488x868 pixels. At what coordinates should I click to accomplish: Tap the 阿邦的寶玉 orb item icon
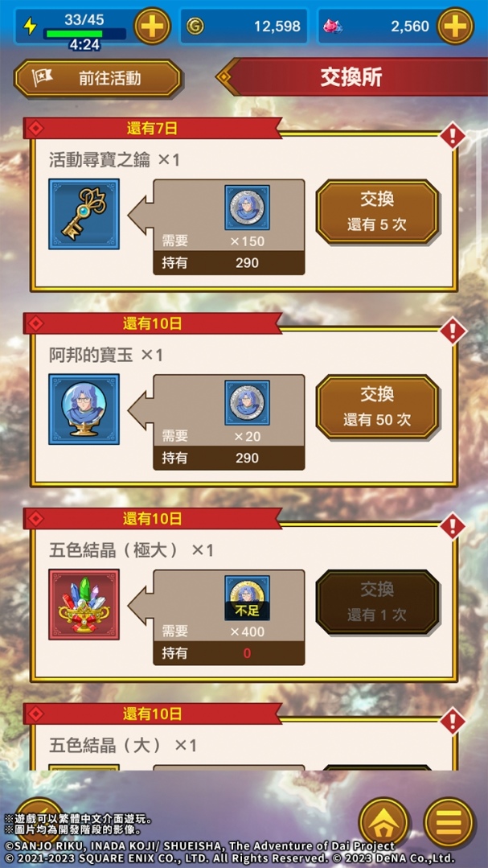84,409
